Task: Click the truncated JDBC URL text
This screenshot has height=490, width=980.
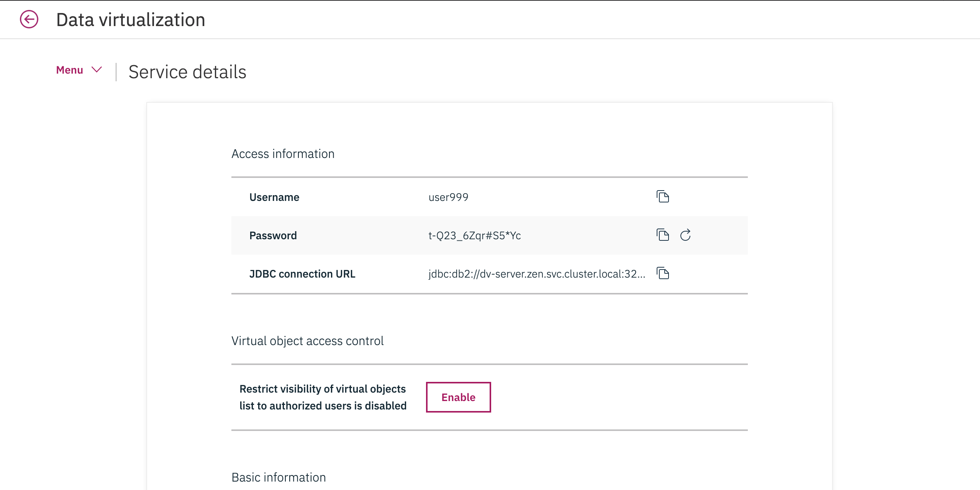Action: (x=536, y=274)
